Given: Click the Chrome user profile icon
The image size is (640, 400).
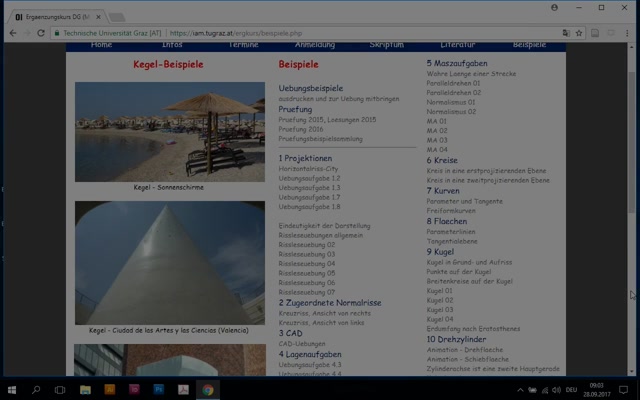Looking at the screenshot, I should click(x=555, y=7).
